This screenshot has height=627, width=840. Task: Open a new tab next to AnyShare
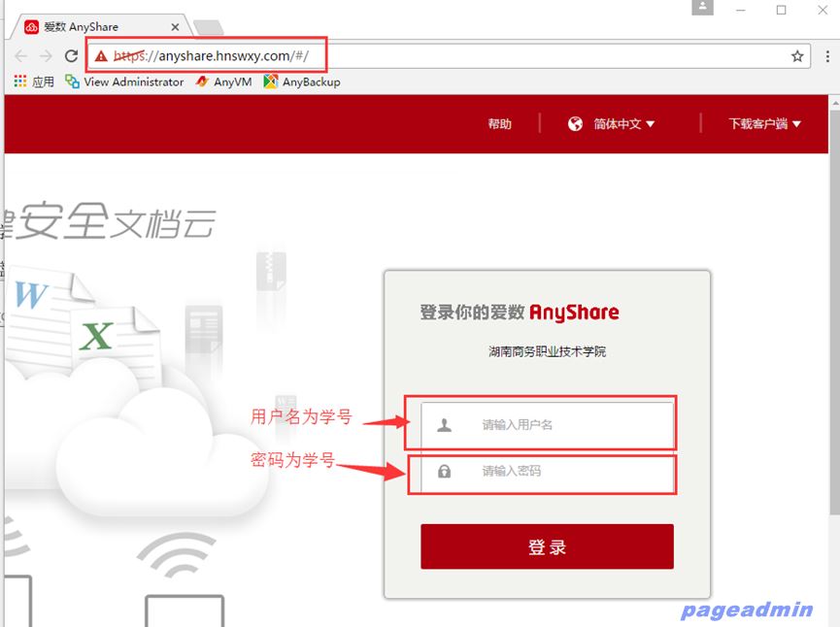point(207,27)
